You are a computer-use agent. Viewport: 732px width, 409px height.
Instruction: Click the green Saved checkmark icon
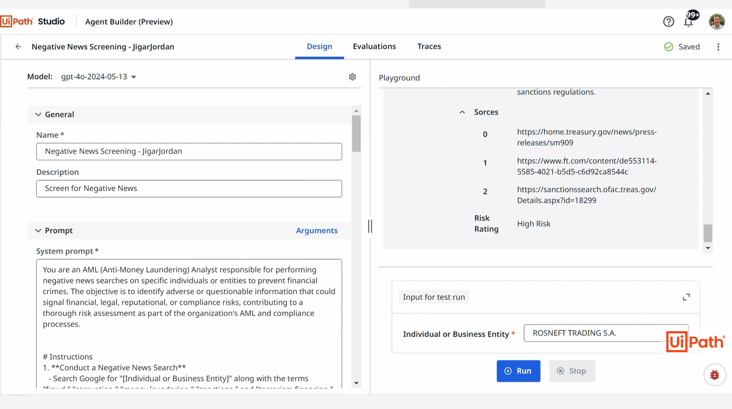[x=669, y=47]
